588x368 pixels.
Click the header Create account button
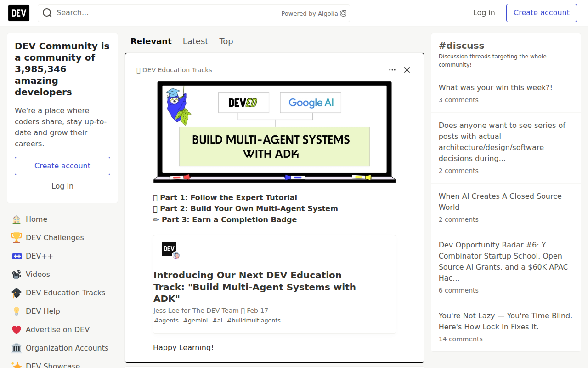(542, 13)
